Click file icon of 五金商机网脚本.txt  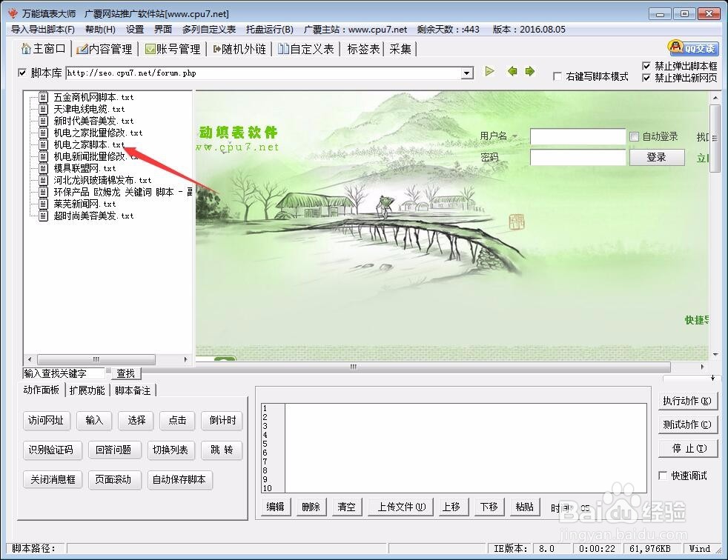click(x=43, y=97)
